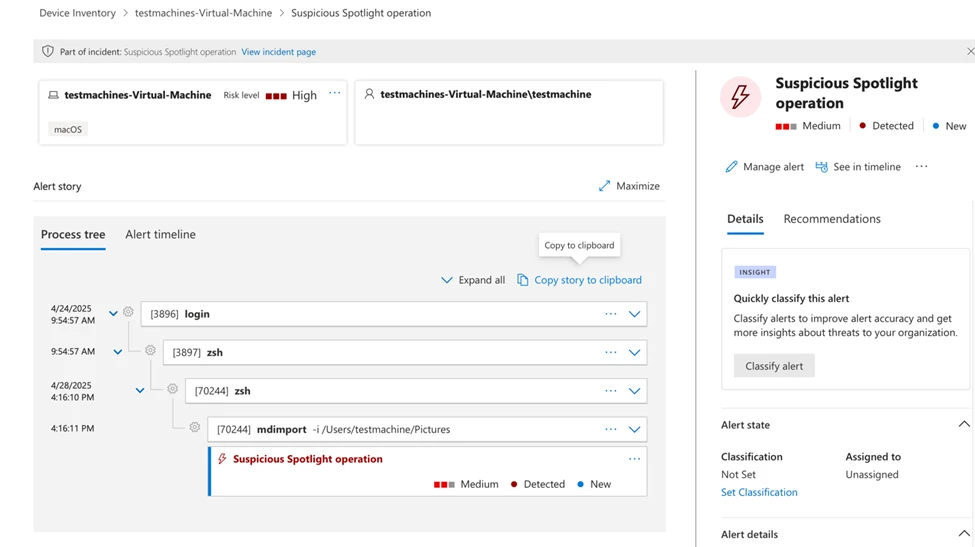
Task: Switch to the Alert timeline tab
Action: tap(160, 234)
